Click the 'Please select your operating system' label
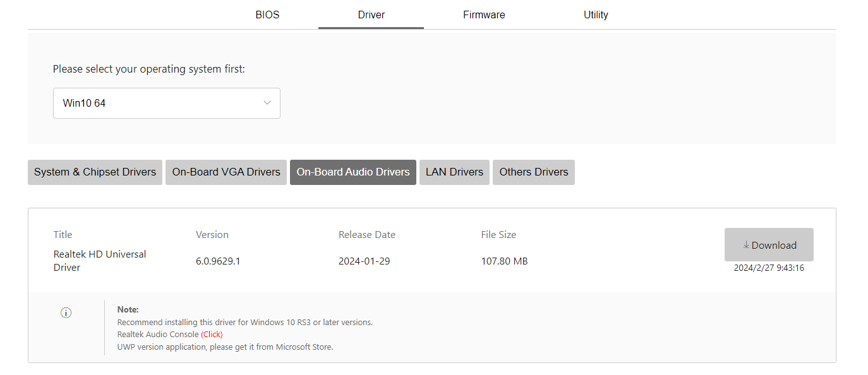Viewport: 868px width, 375px height. pos(148,69)
